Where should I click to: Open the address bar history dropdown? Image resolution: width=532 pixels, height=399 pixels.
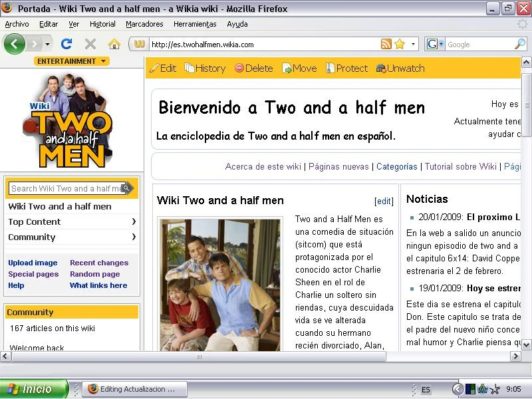[x=413, y=44]
